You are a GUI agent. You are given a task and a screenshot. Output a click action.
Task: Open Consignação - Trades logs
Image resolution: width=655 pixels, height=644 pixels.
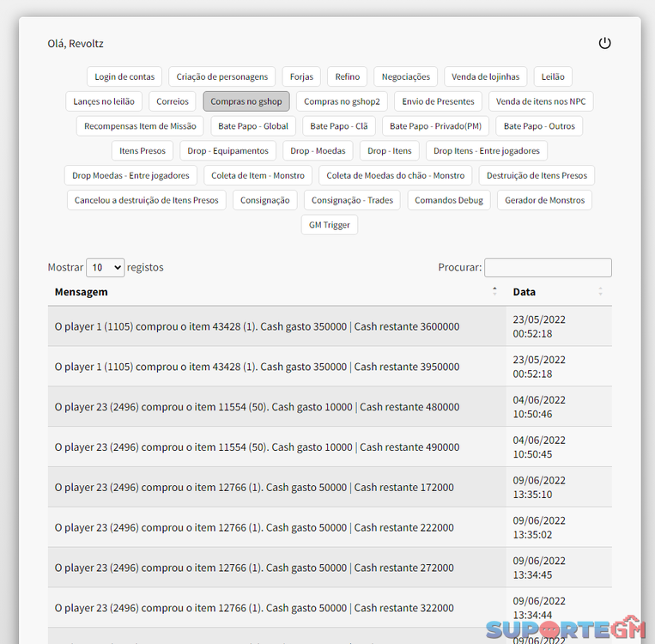point(352,200)
